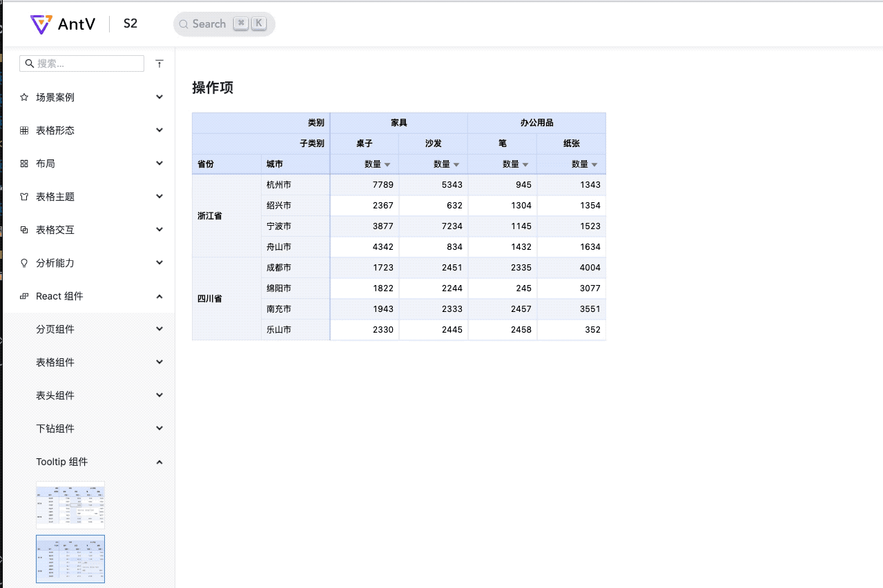
Task: Click the S2 link in the header
Action: click(x=130, y=23)
